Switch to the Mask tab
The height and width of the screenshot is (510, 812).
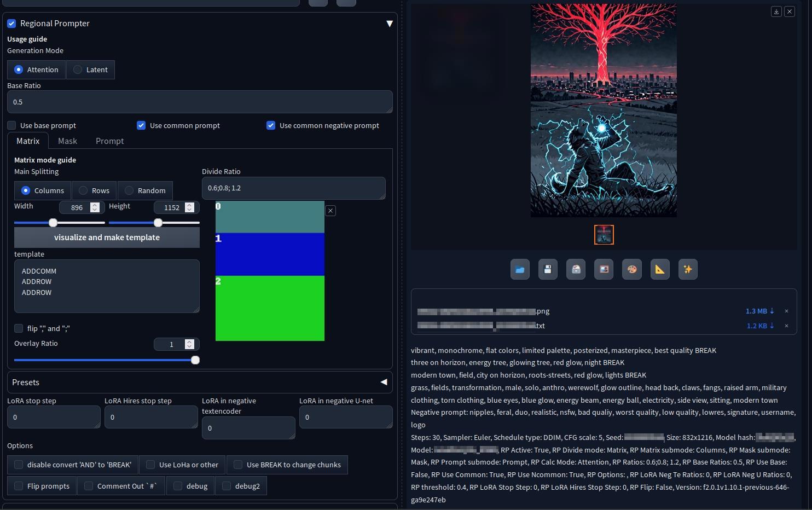tap(67, 141)
